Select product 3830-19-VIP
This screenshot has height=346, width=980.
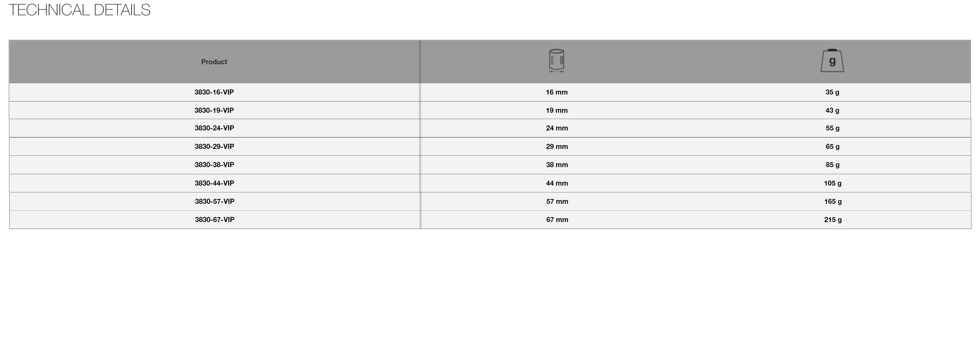[x=214, y=111]
